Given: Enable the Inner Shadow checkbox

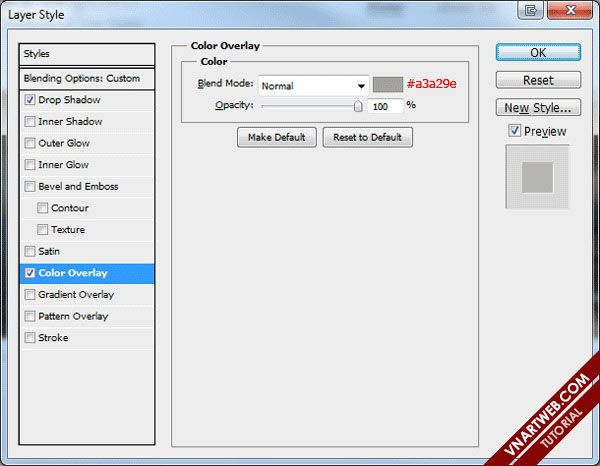Looking at the screenshot, I should [30, 122].
